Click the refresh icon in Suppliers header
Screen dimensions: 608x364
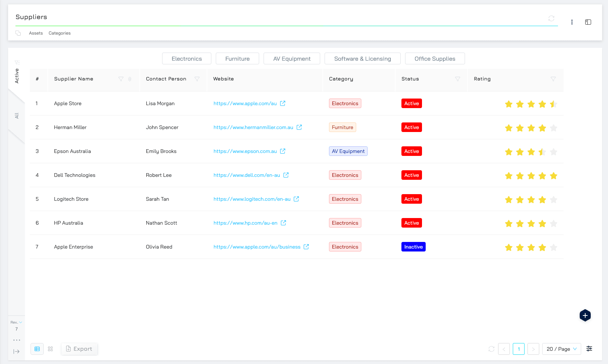pyautogui.click(x=551, y=18)
